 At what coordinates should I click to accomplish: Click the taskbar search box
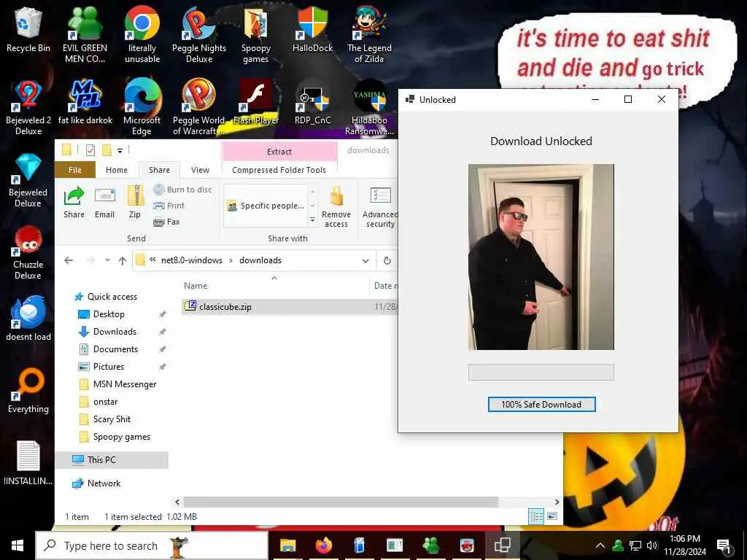[x=152, y=545]
